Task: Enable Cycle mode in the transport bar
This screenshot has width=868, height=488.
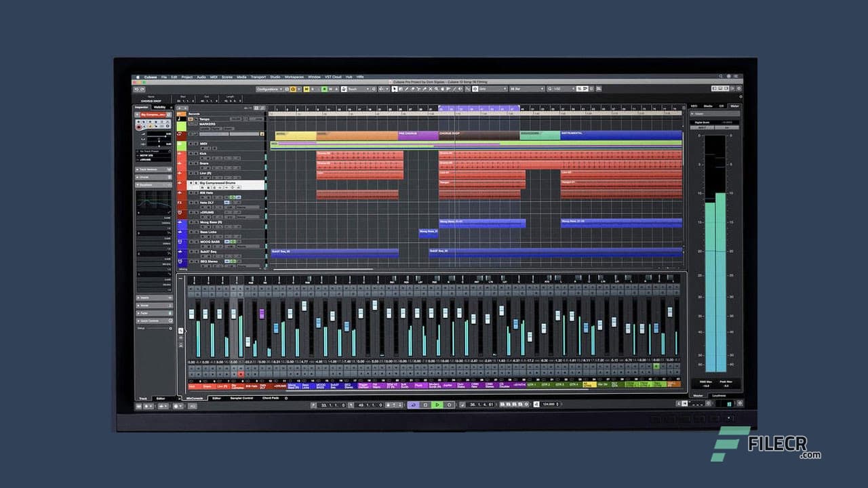Action: pos(413,405)
